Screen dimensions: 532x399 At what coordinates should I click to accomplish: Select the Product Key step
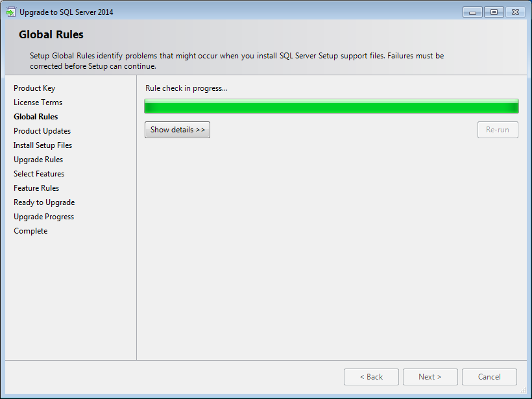coord(34,88)
